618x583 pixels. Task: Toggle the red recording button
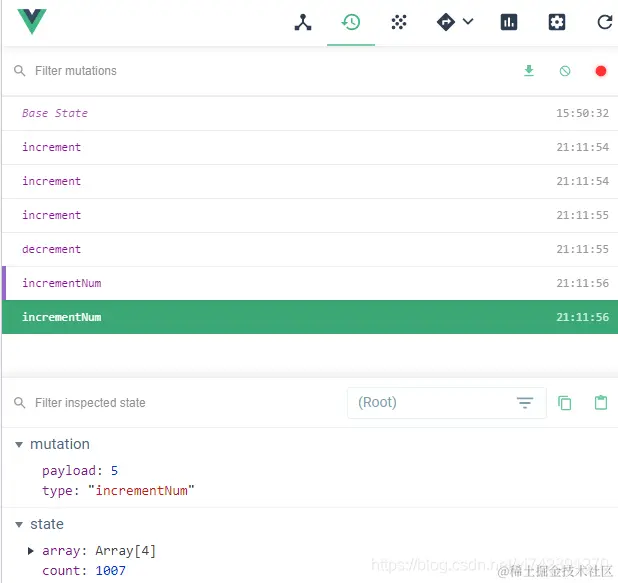[601, 71]
